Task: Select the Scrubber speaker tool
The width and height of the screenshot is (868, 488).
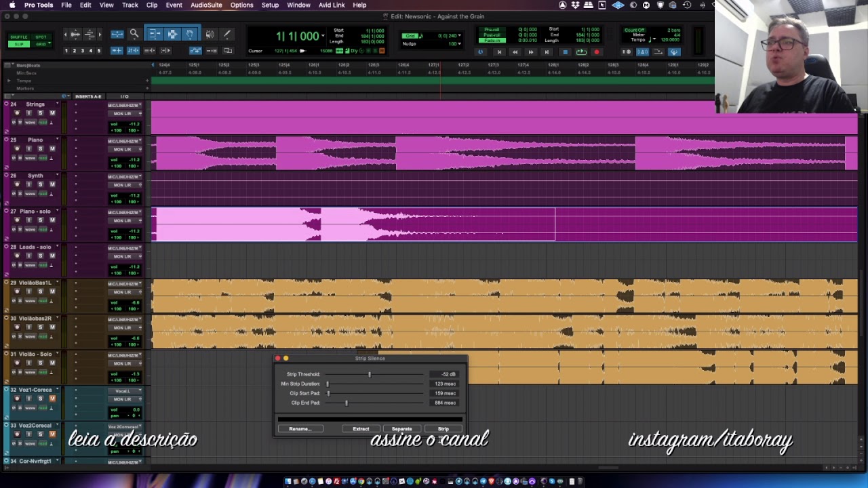Action: 210,34
